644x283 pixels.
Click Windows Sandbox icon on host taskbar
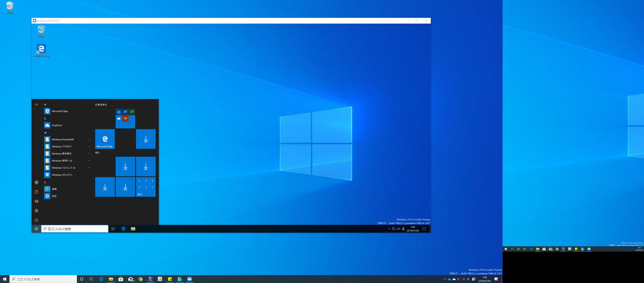pyautogui.click(x=189, y=279)
